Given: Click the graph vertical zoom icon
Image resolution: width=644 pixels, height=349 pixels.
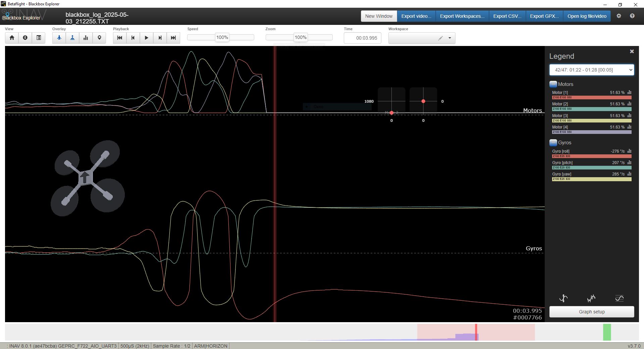Looking at the screenshot, I should pyautogui.click(x=563, y=298).
